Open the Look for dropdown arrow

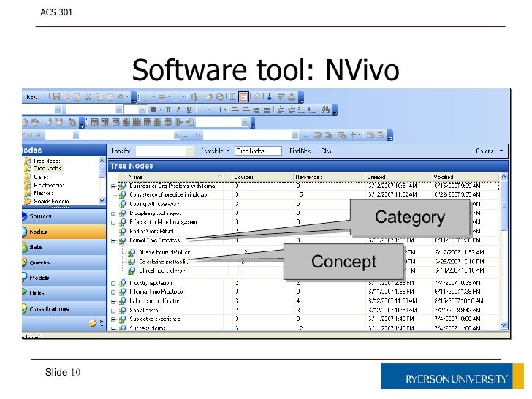click(190, 151)
